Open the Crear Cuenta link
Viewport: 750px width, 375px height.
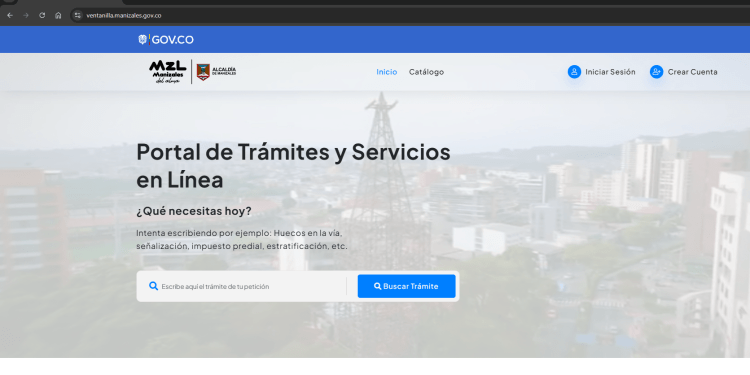pos(693,72)
